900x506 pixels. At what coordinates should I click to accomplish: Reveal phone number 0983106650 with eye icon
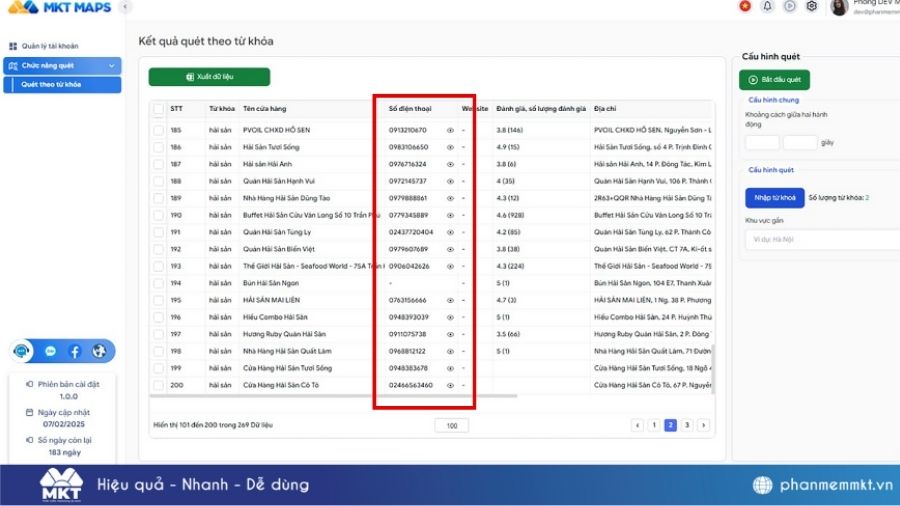(450, 147)
